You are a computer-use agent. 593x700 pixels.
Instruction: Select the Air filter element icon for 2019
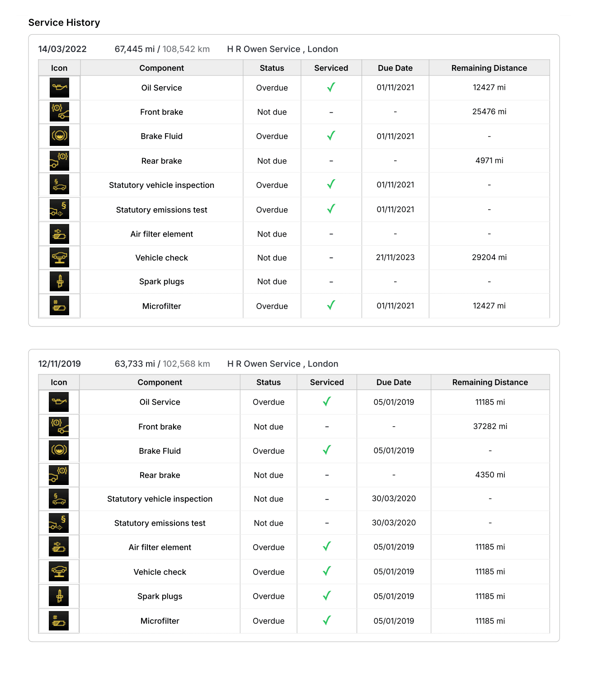[58, 547]
